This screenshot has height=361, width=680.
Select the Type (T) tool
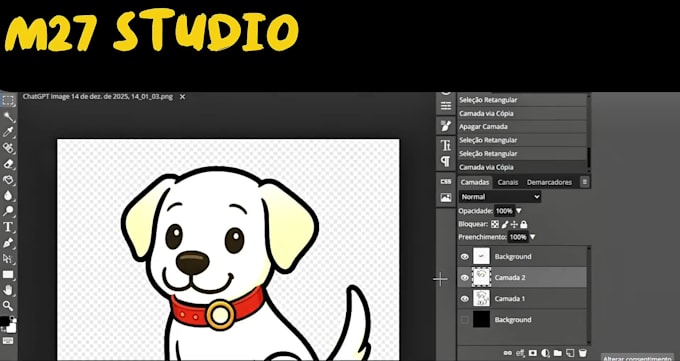tap(8, 226)
